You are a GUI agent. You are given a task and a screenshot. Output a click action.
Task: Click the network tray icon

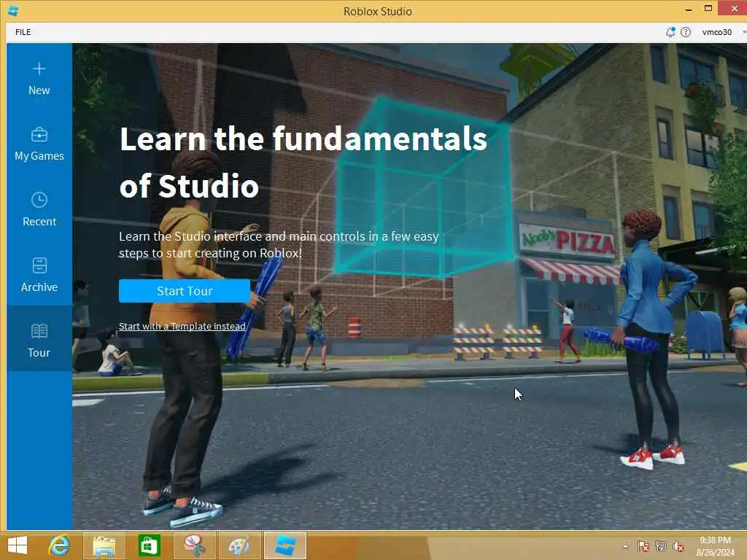tap(661, 546)
